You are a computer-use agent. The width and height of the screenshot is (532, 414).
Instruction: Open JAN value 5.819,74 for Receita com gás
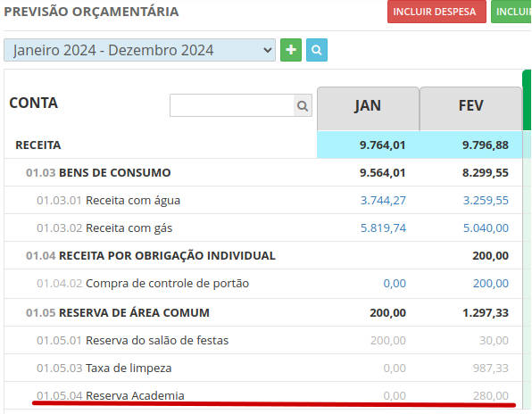[383, 228]
